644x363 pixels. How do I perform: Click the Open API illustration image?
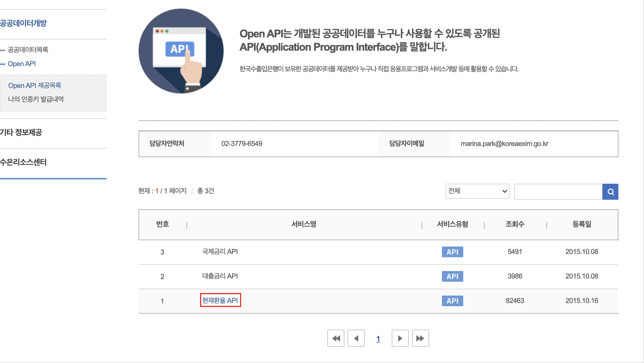click(181, 51)
